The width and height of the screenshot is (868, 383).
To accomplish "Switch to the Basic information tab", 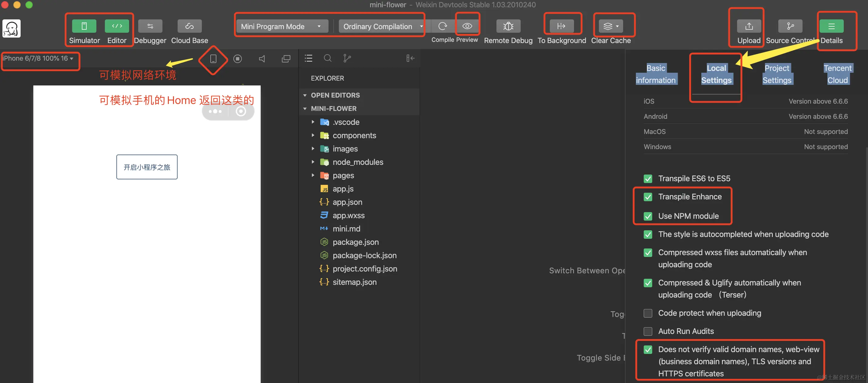I will click(x=655, y=74).
